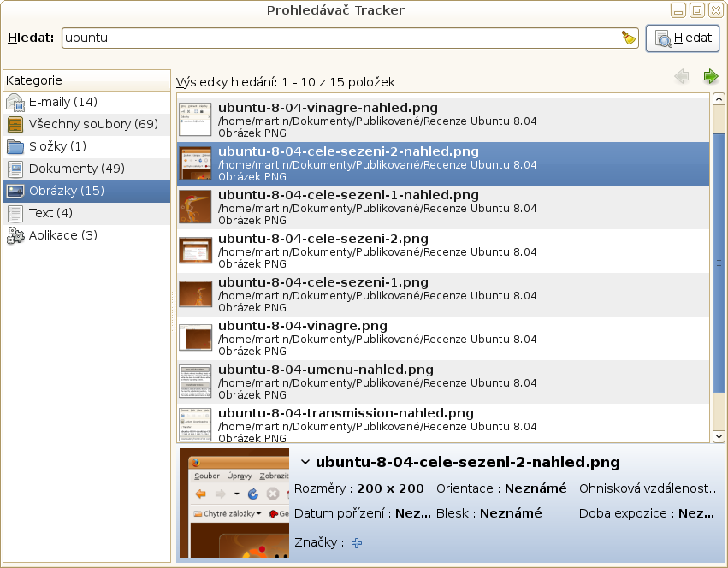Image resolution: width=728 pixels, height=568 pixels.
Task: Click the Obrázky picture icon
Action: 15,192
